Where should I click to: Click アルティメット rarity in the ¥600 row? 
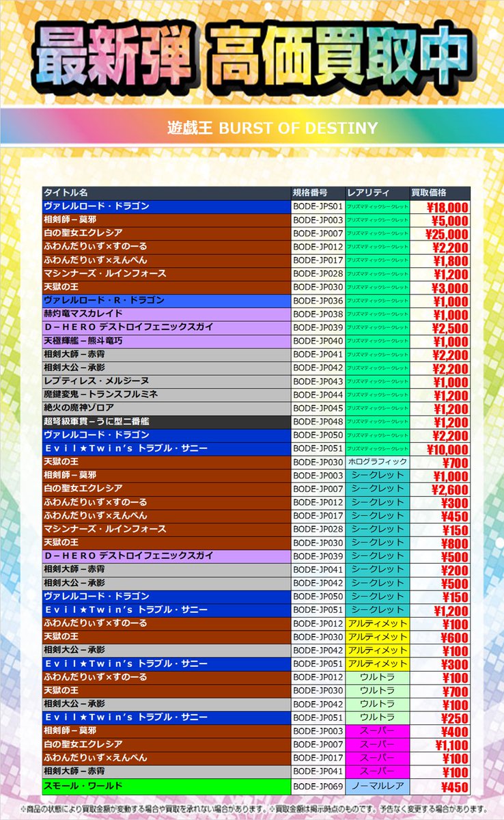coord(377,637)
